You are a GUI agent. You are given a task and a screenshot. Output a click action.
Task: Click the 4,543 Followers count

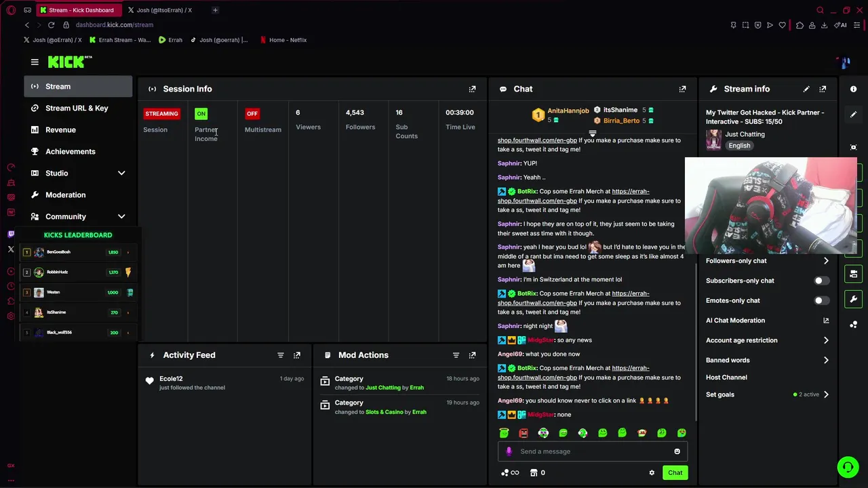coord(355,113)
